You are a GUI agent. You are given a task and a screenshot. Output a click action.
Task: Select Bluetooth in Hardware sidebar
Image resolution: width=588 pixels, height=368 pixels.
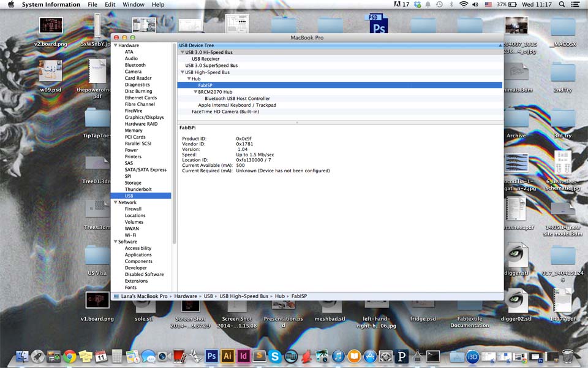click(135, 65)
